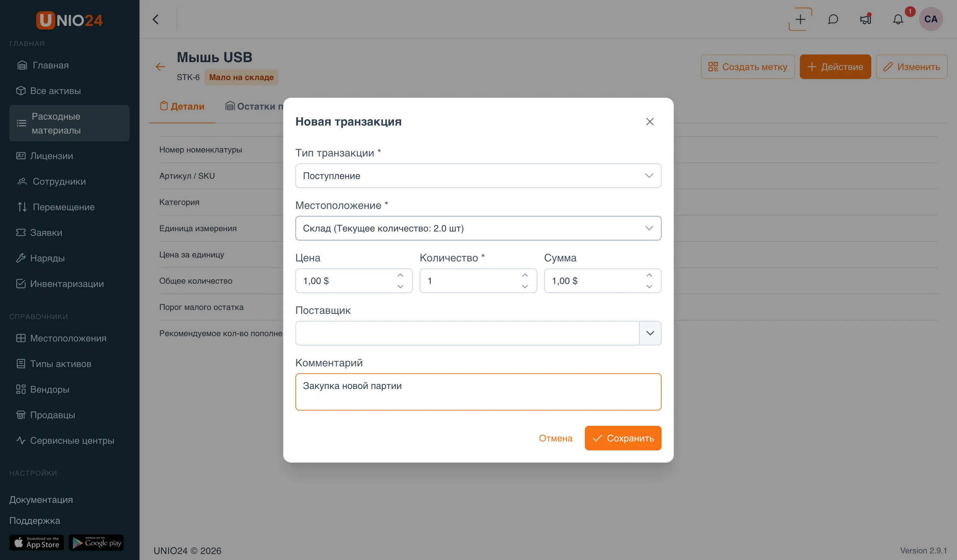Screen dimensions: 957x560
Task: Open App Store download badge
Action: [37, 542]
